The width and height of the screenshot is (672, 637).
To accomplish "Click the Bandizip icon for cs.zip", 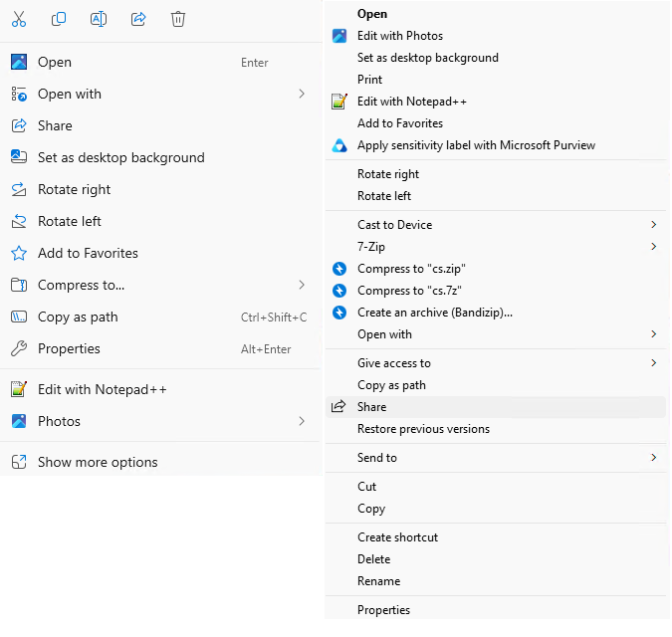I will (339, 269).
